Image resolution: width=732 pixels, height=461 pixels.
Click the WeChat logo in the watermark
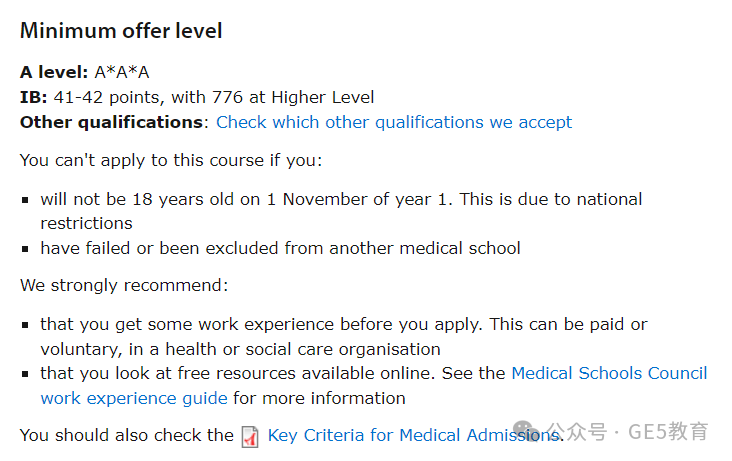pyautogui.click(x=526, y=430)
